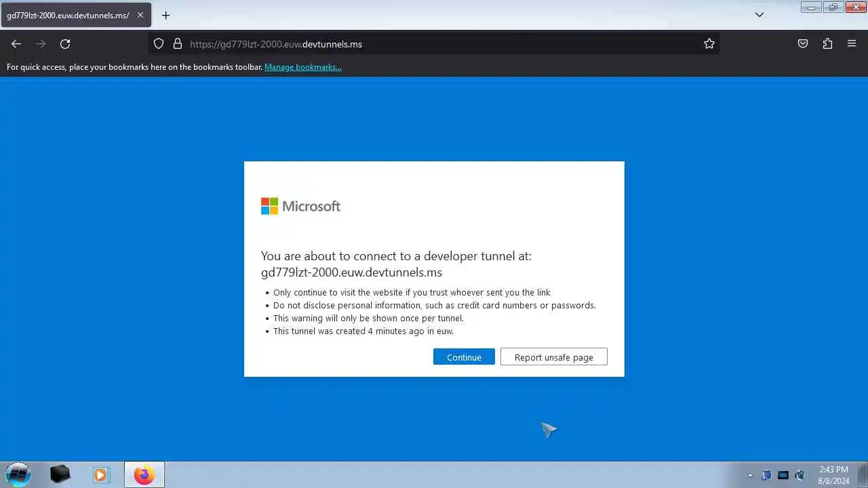This screenshot has height=488, width=868.
Task: Open the black box taskbar application
Action: 60,474
